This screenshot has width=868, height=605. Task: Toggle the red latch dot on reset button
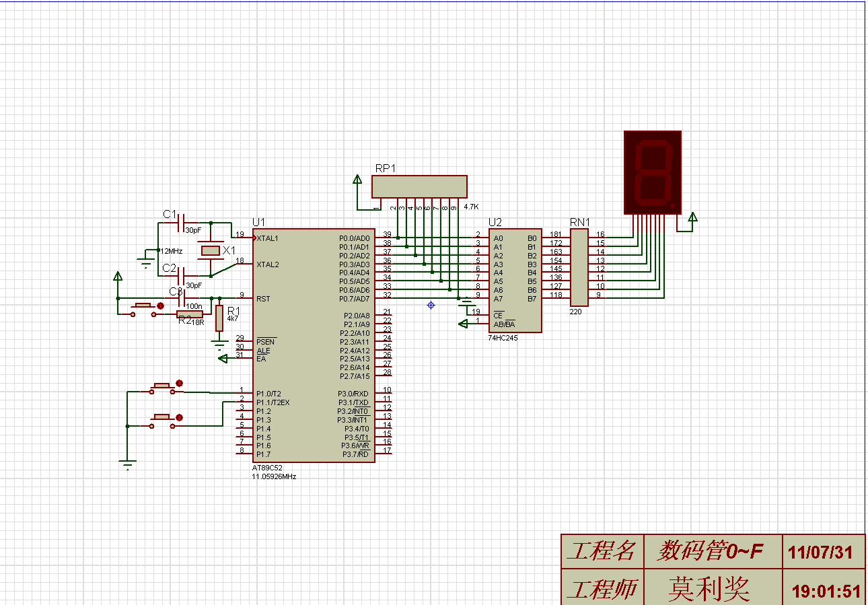160,306
